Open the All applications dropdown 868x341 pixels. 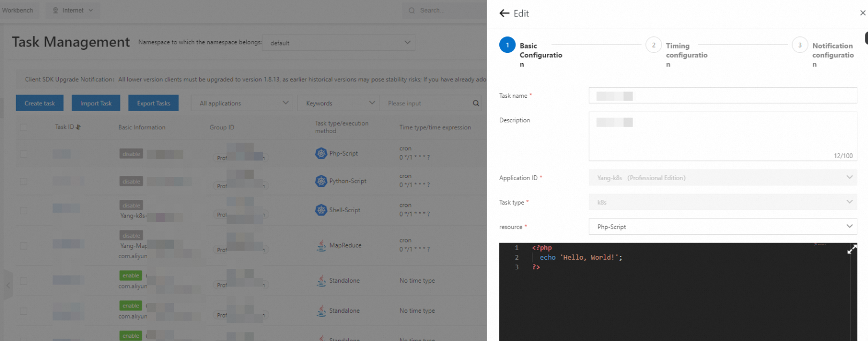[242, 103]
